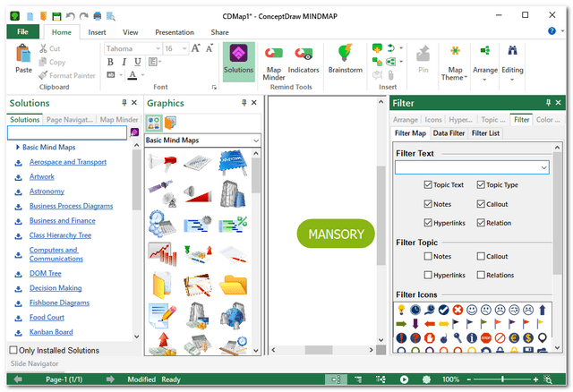Uncheck Notes under Filter Text

click(x=428, y=203)
